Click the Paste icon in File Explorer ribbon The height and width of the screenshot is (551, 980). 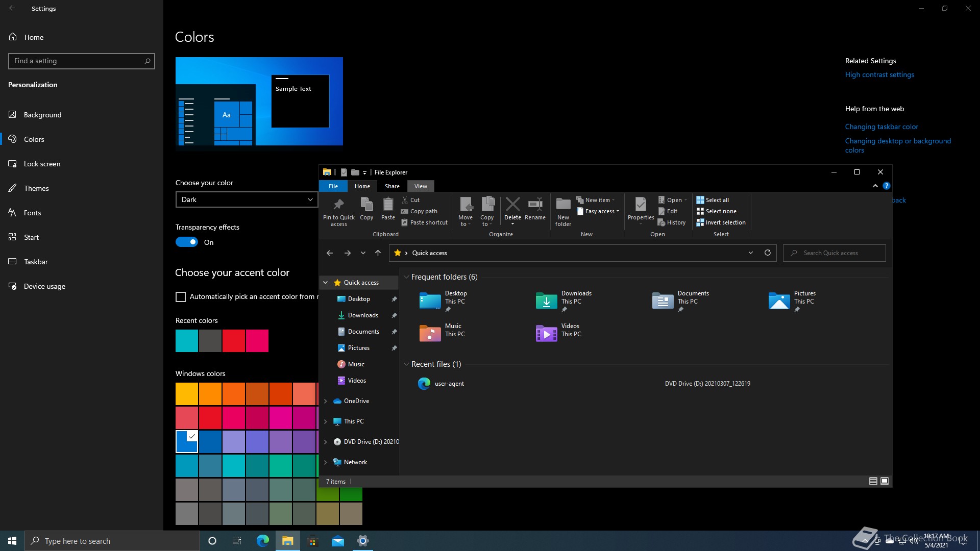pyautogui.click(x=388, y=209)
